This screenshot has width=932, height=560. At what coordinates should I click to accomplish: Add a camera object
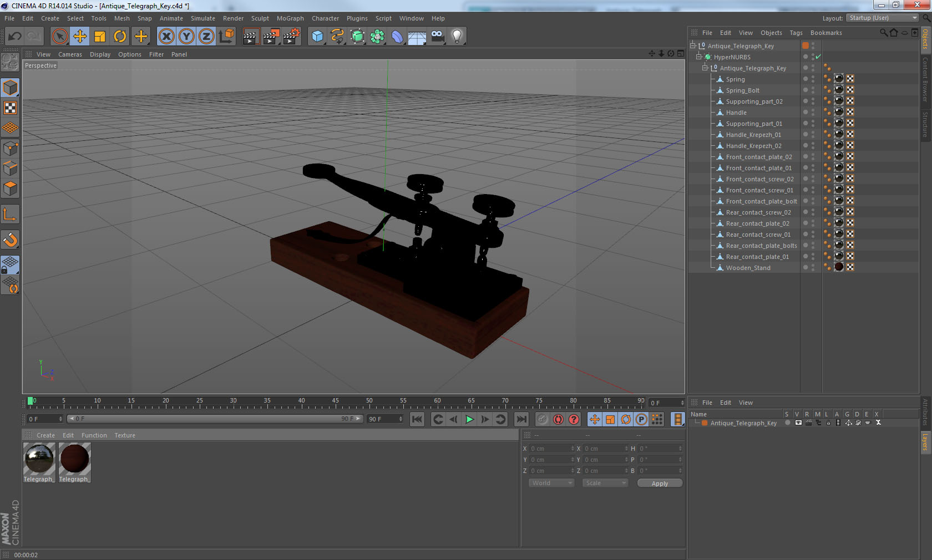[438, 37]
